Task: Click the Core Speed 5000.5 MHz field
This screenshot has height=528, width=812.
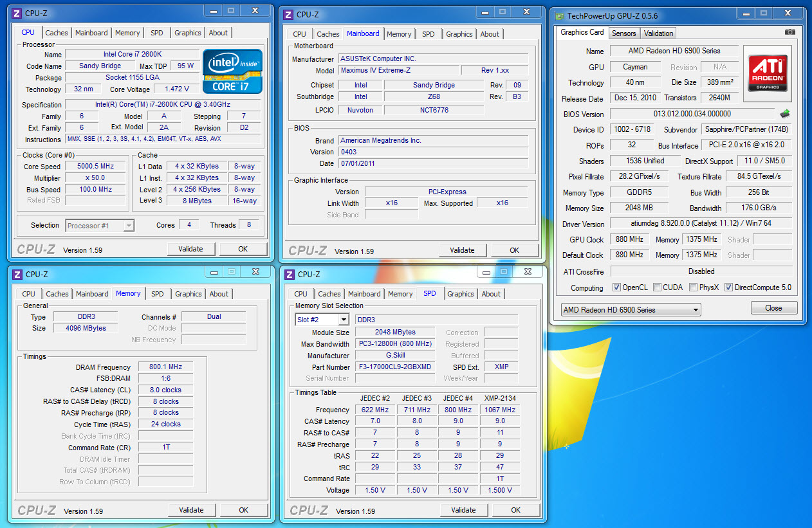Action: (95, 167)
